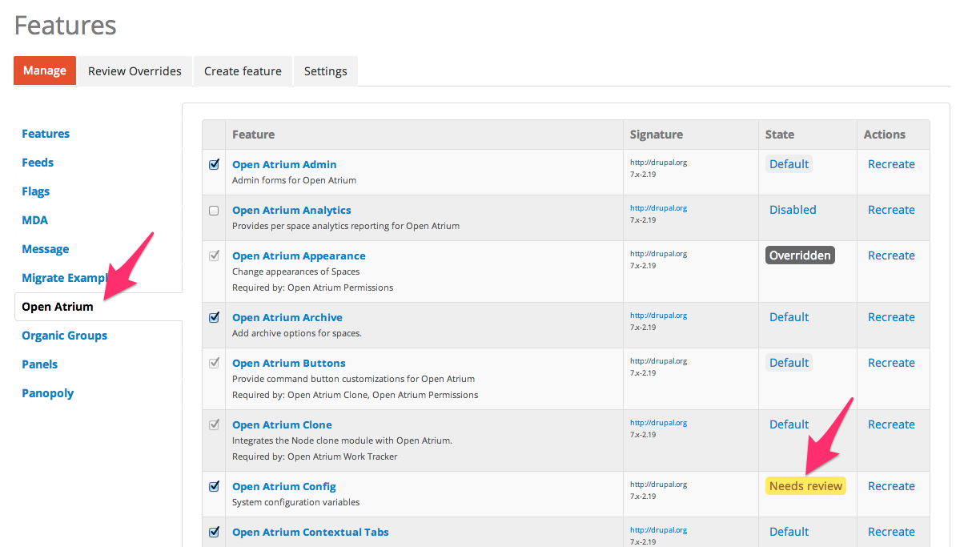Recreate the Open Atrium Clone feature
The width and height of the screenshot is (980, 547).
(891, 424)
